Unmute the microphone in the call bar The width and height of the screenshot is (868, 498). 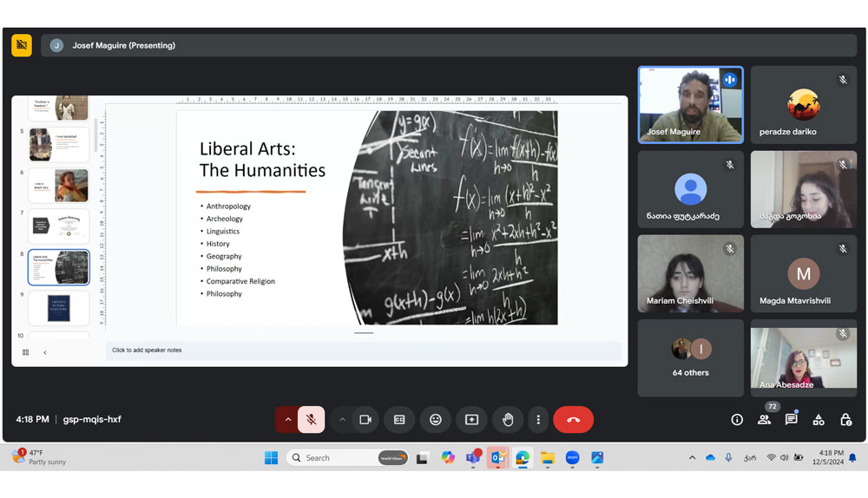pyautogui.click(x=311, y=420)
